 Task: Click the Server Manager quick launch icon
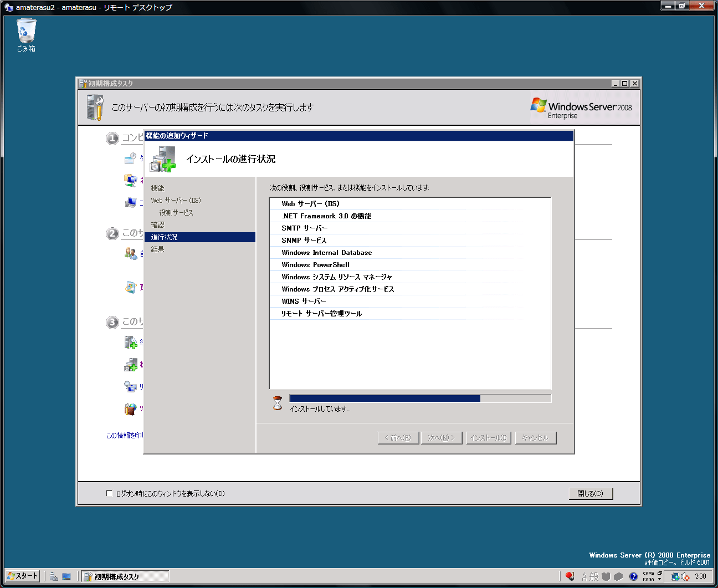pyautogui.click(x=54, y=576)
